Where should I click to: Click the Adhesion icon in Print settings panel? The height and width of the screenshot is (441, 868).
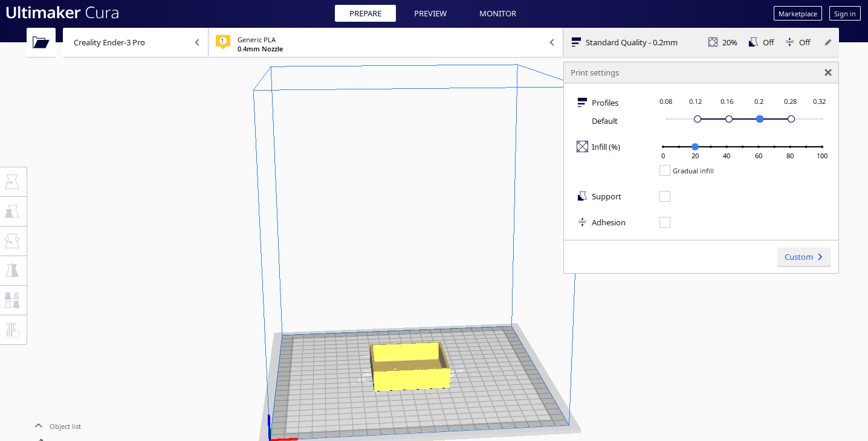click(x=582, y=222)
